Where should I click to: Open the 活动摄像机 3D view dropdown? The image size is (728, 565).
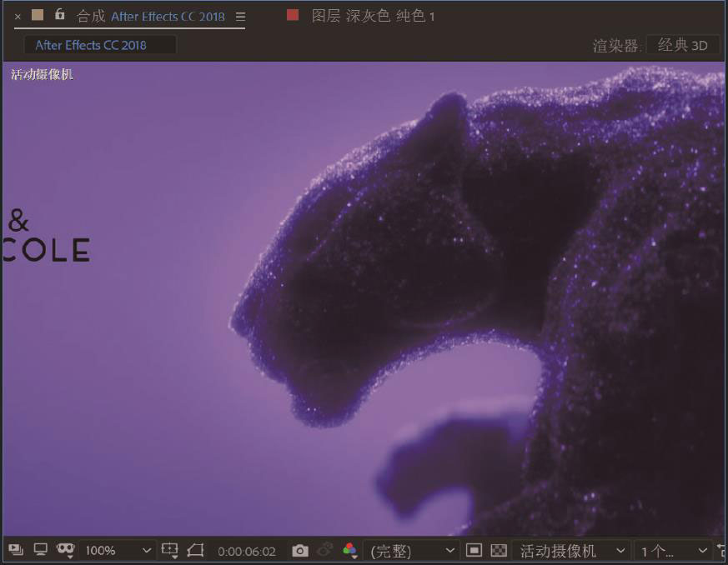click(x=571, y=551)
